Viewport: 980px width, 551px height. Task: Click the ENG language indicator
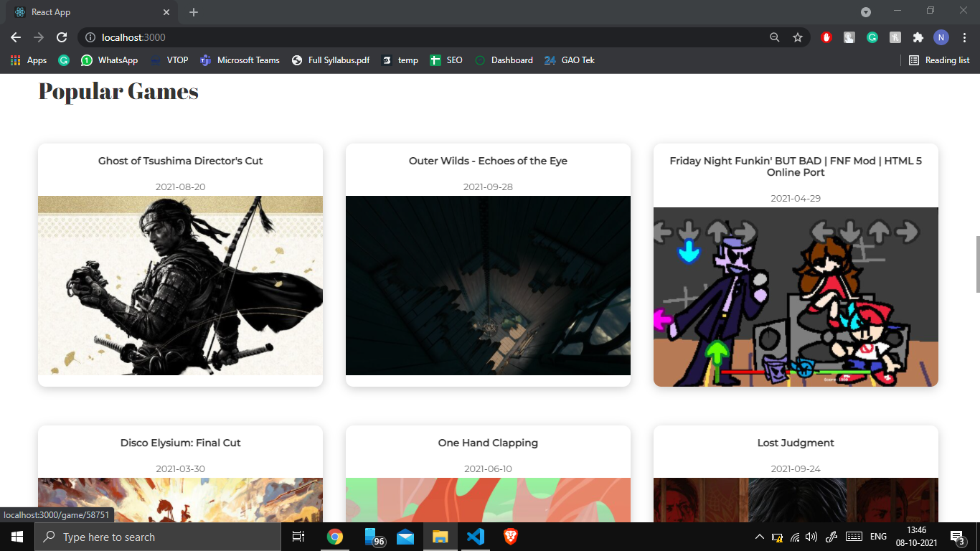(878, 537)
